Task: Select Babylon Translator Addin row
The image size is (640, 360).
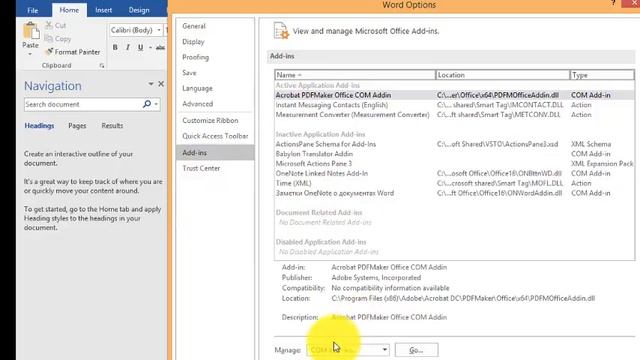Action: pyautogui.click(x=454, y=154)
